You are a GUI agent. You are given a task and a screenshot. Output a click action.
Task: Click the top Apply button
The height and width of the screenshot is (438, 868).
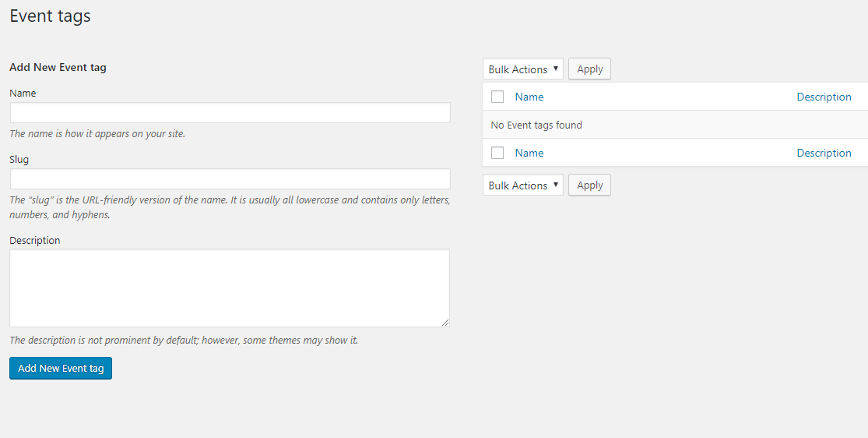pyautogui.click(x=589, y=69)
